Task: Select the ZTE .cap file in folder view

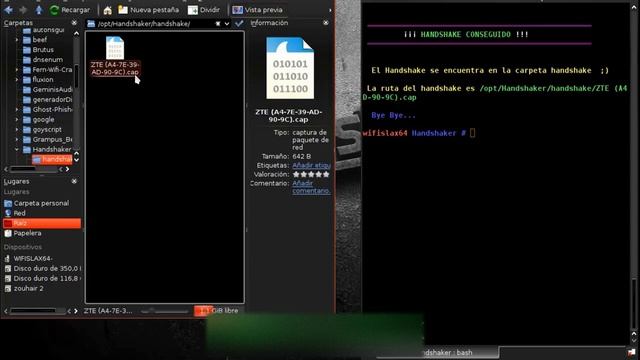Action: click(x=115, y=56)
